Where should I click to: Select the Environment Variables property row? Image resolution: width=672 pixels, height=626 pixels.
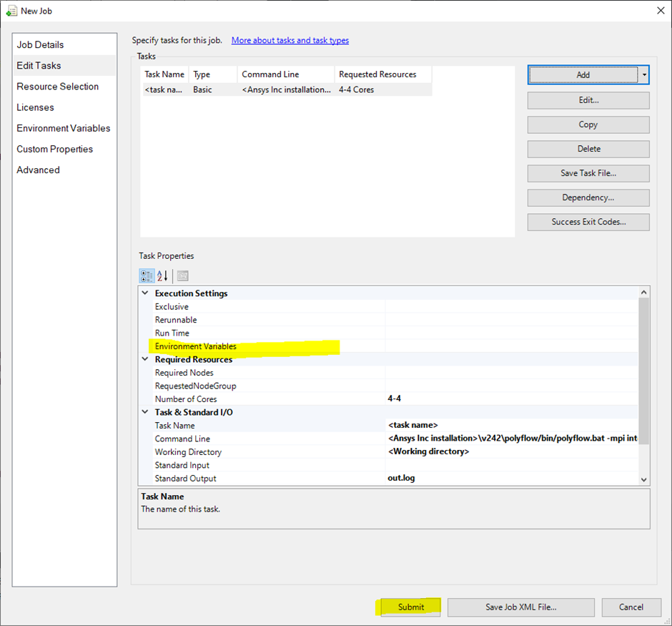196,346
